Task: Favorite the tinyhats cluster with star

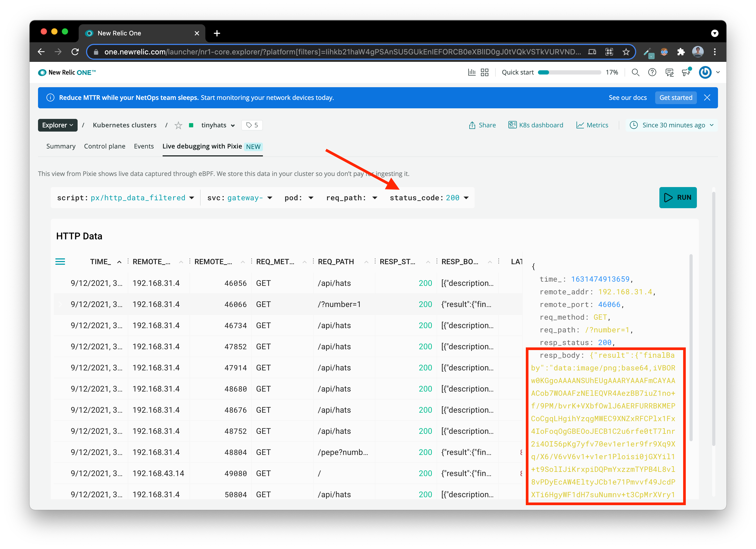Action: [179, 125]
